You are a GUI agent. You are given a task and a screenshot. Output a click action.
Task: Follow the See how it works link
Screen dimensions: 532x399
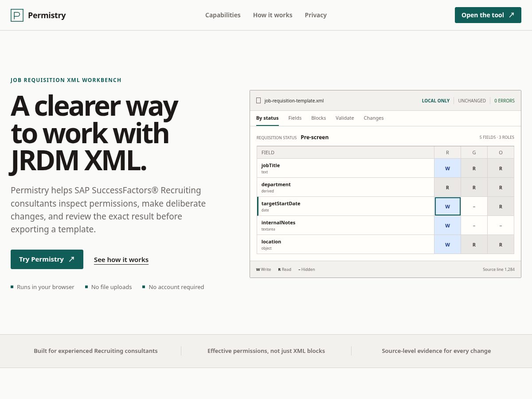pyautogui.click(x=121, y=260)
